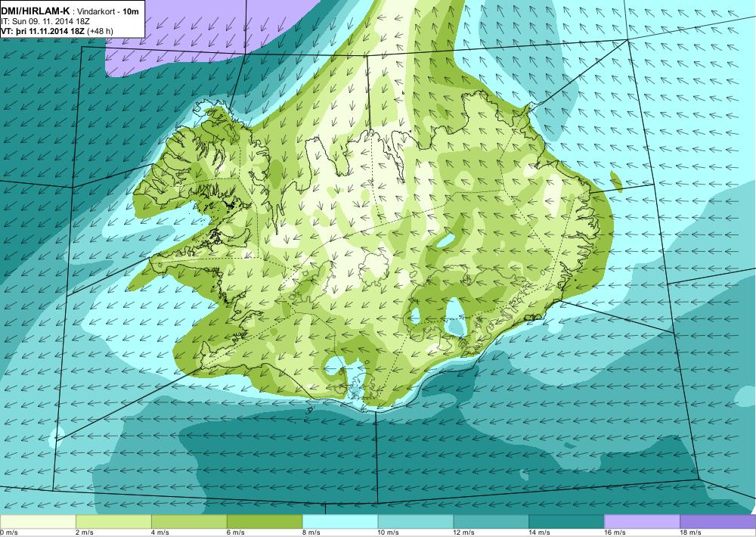
Task: Click the '14 m/s' legend label
Action: (539, 532)
